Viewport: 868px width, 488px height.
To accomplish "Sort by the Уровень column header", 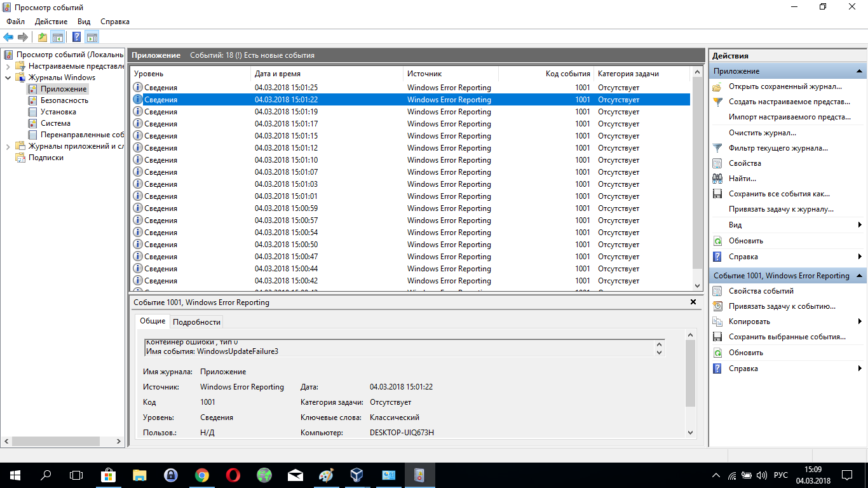I will coord(191,74).
